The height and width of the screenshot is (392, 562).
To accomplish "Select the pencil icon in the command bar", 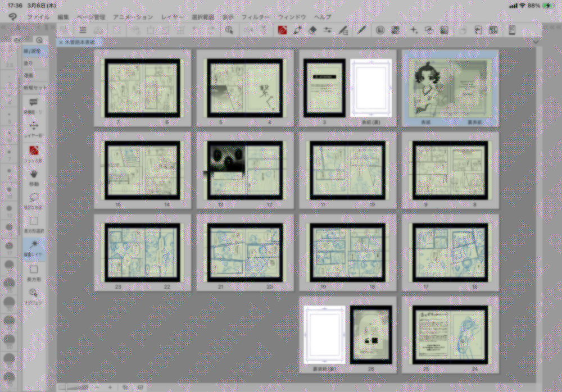I will coord(361,30).
